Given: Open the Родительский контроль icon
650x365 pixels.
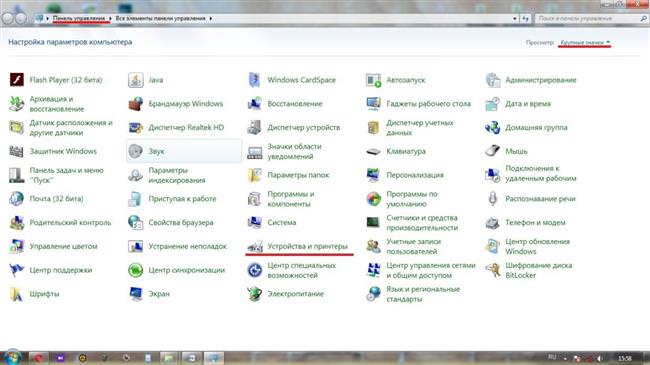Looking at the screenshot, I should coord(17,223).
